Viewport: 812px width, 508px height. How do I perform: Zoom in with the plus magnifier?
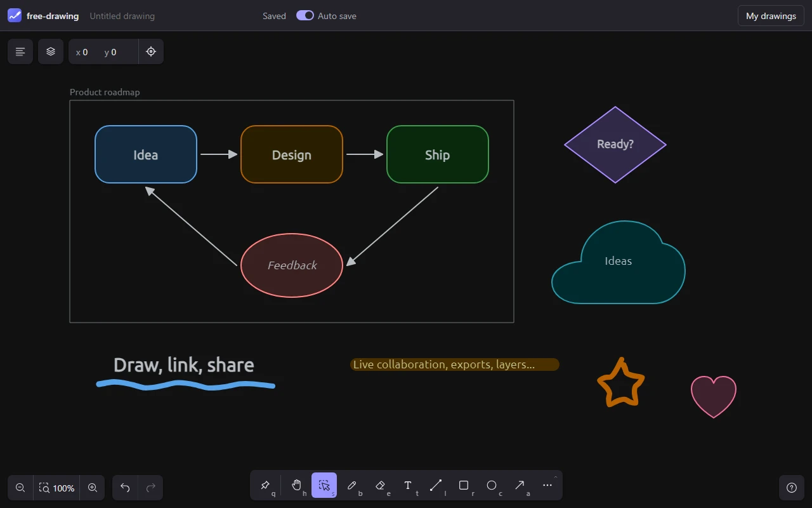point(93,488)
